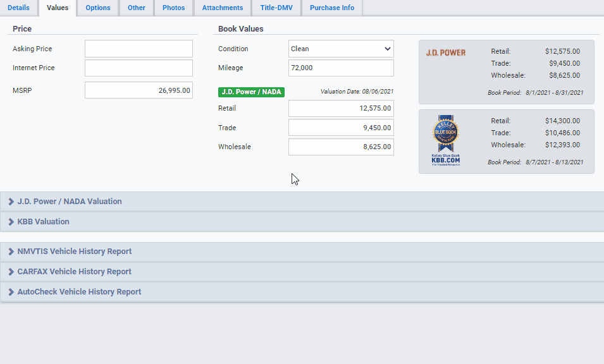Open the Photos tab
Viewport: 604px width, 364px height.
[174, 8]
